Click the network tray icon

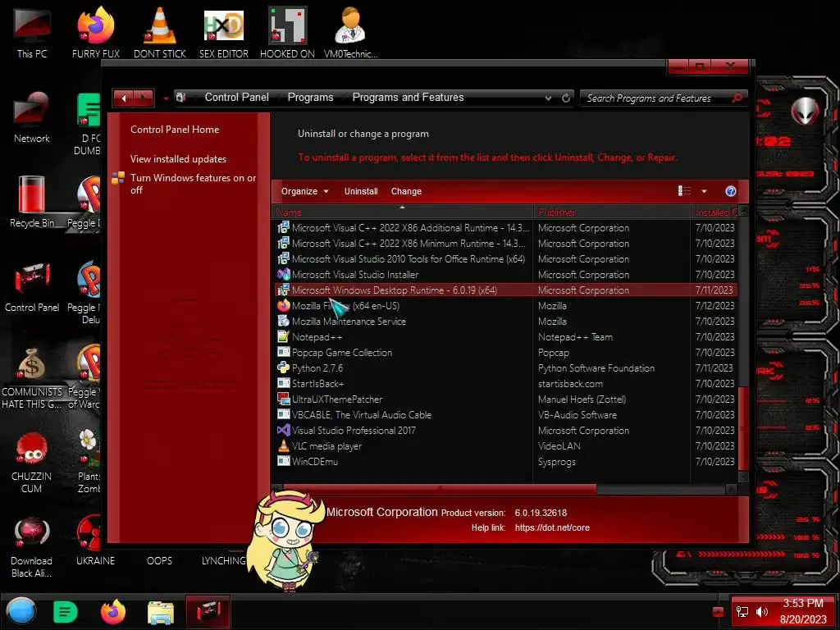(x=742, y=612)
